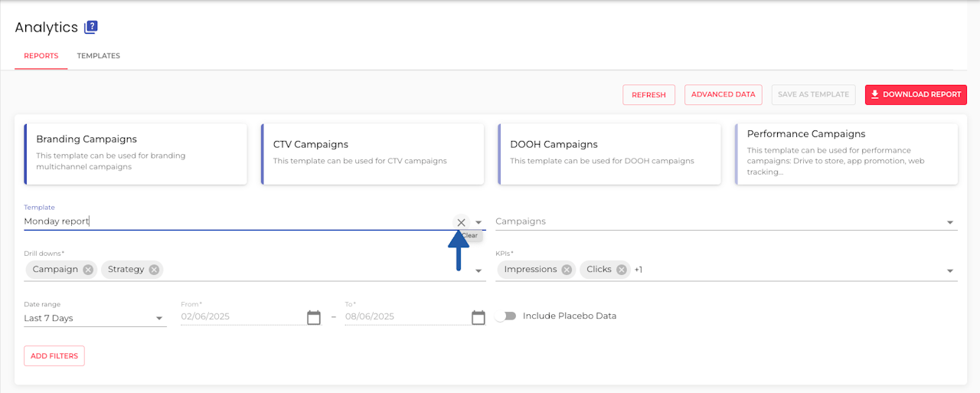Open the KPIs dropdown arrow
This screenshot has height=393, width=980.
(950, 270)
